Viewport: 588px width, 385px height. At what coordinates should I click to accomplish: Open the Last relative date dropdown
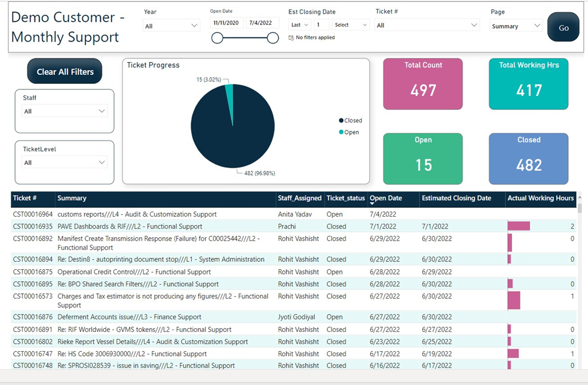300,25
